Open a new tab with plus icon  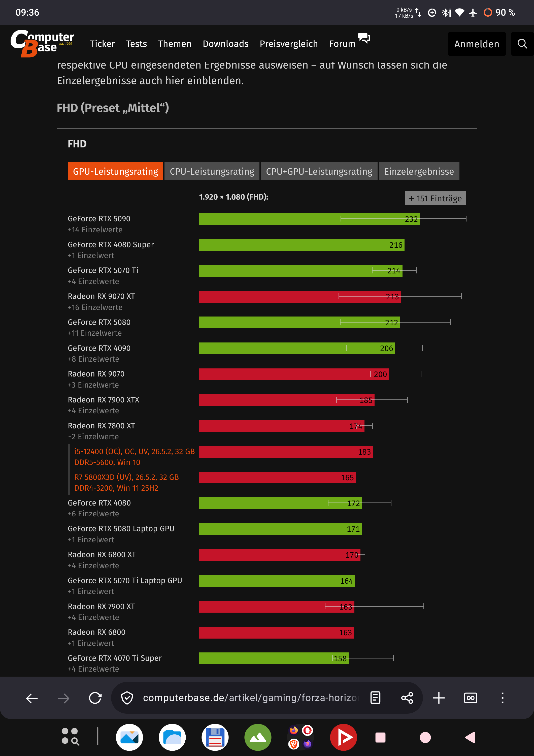[x=439, y=698]
